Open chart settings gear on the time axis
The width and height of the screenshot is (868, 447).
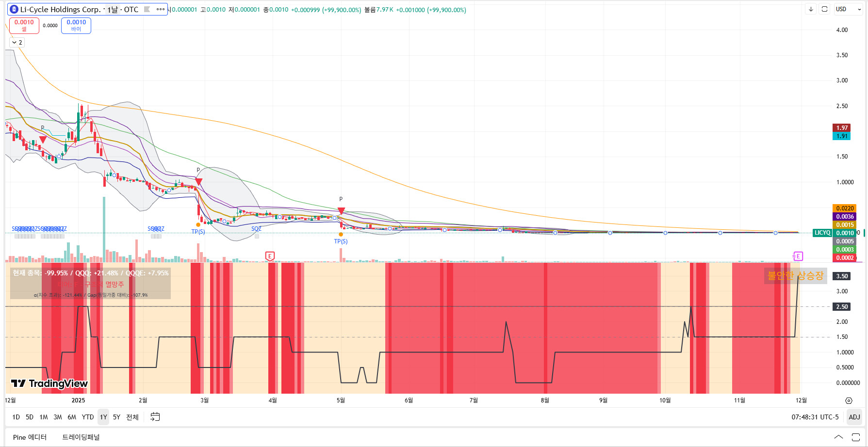point(849,400)
